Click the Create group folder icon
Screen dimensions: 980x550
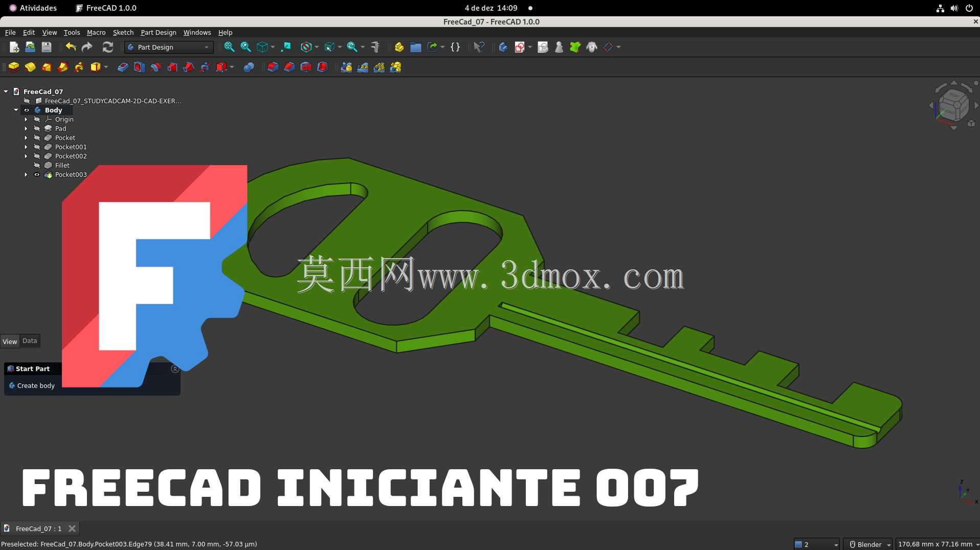point(416,47)
